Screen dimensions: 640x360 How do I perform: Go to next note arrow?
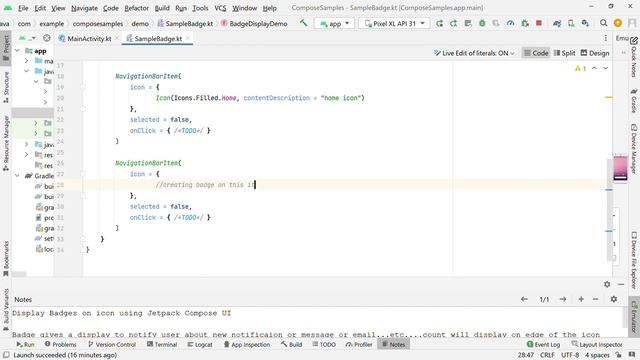pyautogui.click(x=563, y=299)
